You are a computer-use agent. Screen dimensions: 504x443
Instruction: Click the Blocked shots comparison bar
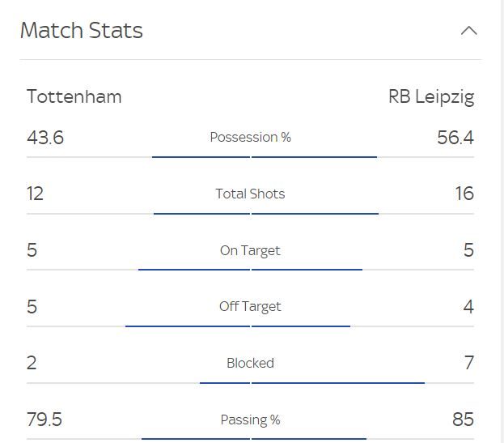tap(312, 383)
